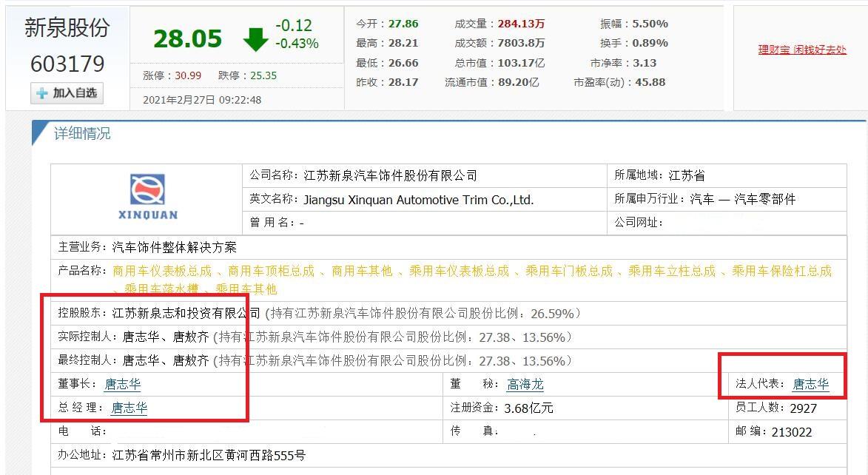Image resolution: width=868 pixels, height=475 pixels.
Task: Click the green down arrow price indicator
Action: [255, 39]
